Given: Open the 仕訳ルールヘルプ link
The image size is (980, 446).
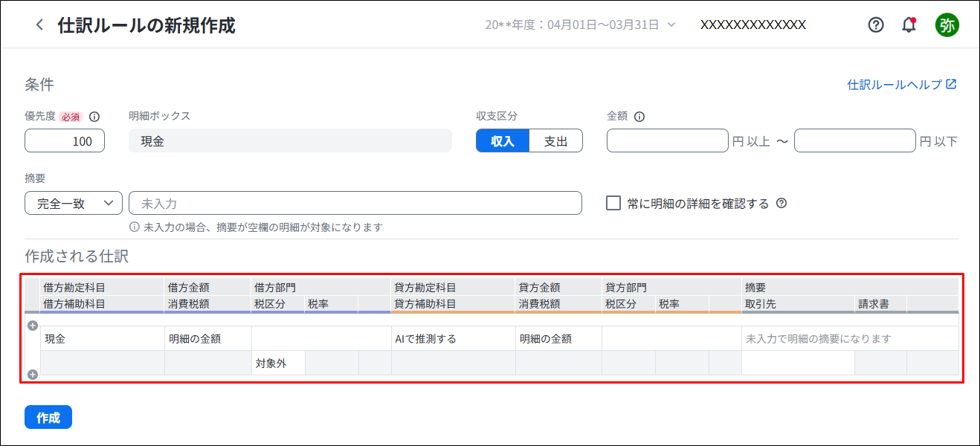Looking at the screenshot, I should point(901,85).
